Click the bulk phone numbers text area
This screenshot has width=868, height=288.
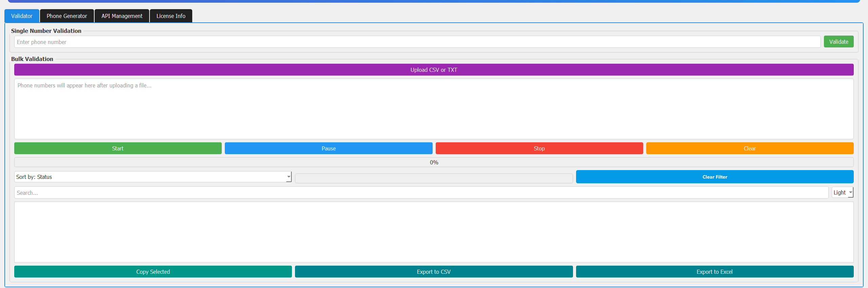coord(434,109)
